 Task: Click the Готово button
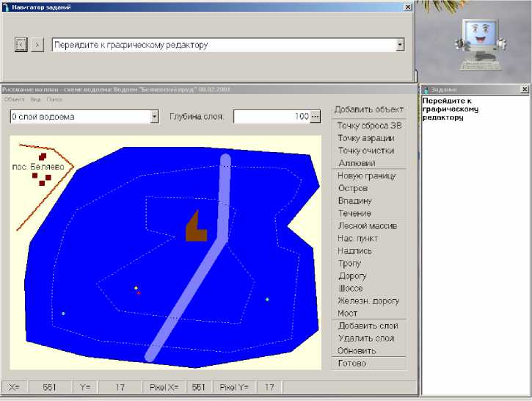click(x=352, y=364)
